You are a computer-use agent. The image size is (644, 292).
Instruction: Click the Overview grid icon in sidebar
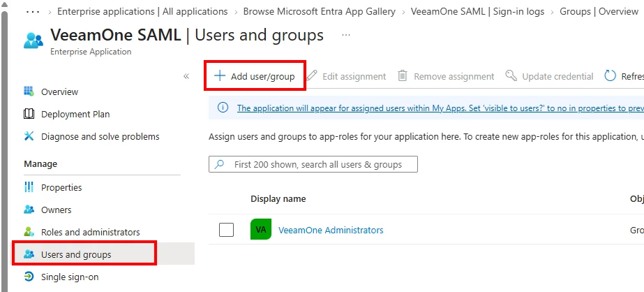pyautogui.click(x=29, y=92)
